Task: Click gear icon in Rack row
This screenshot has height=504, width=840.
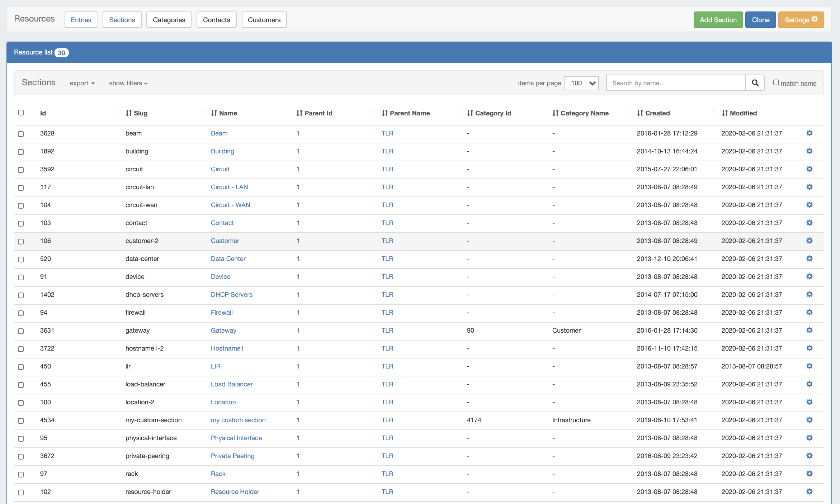Action: 809,474
